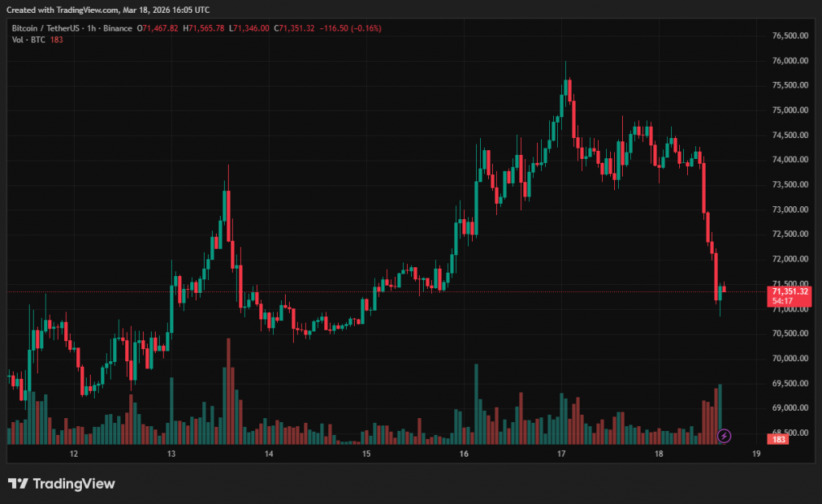Image resolution: width=822 pixels, height=504 pixels.
Task: Click the close value C71,351.32 in header
Action: 294,28
